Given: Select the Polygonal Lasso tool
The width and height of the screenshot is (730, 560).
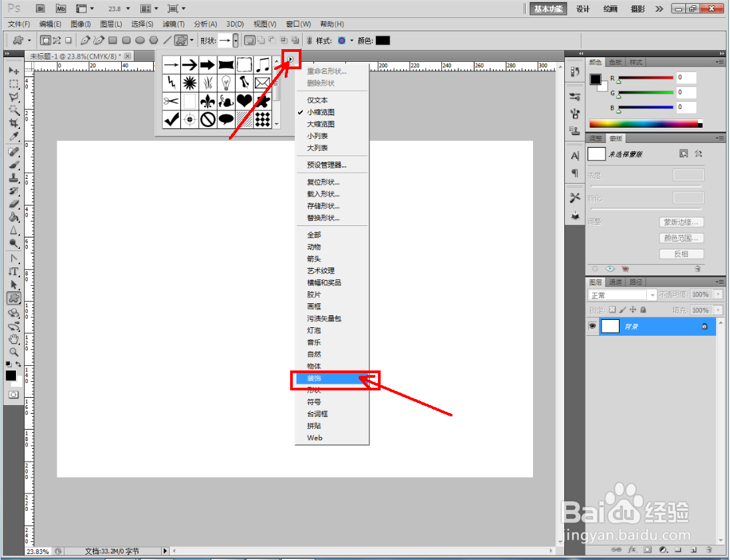Looking at the screenshot, I should click(13, 96).
